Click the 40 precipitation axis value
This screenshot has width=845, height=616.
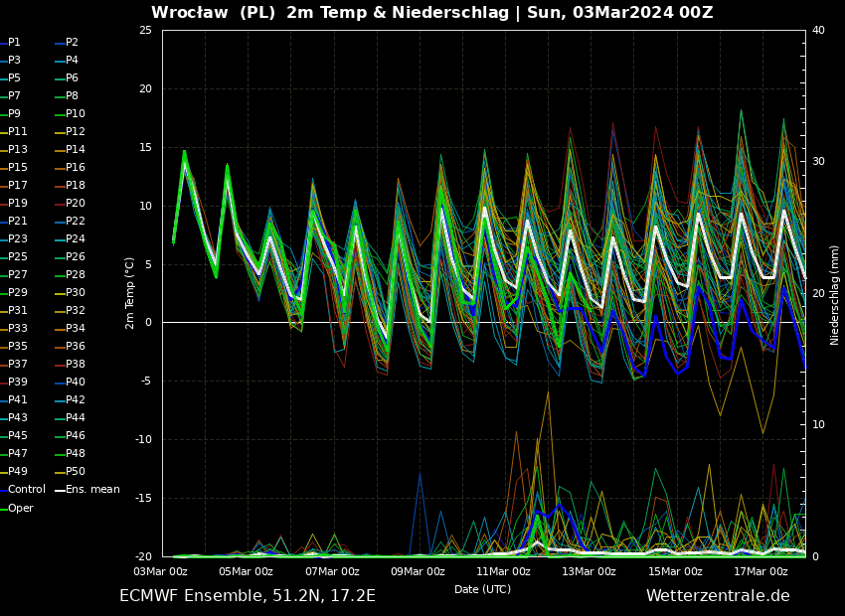coord(818,30)
